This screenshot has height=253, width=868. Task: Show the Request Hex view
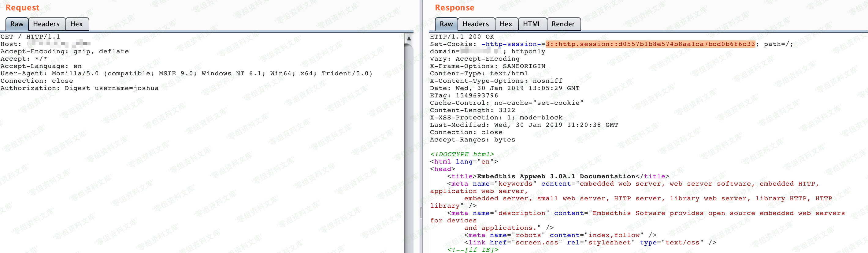76,24
